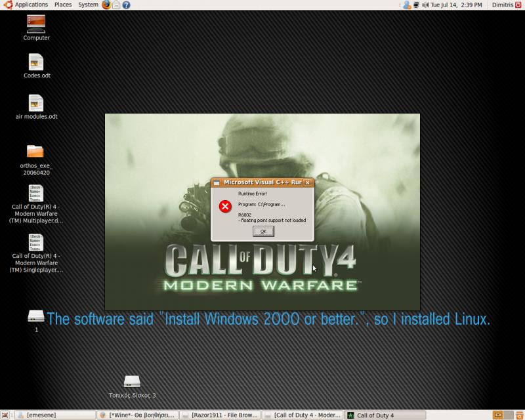525x420 pixels.
Task: Select the Call of Duty Singleplayer launcher
Action: (36, 253)
